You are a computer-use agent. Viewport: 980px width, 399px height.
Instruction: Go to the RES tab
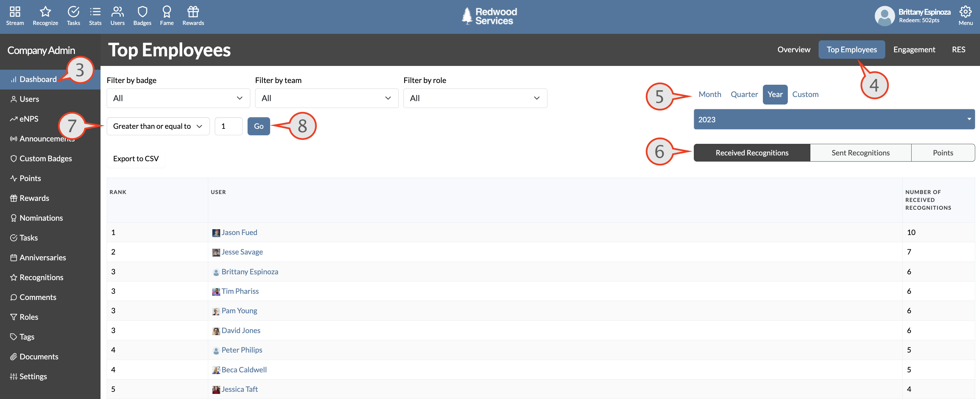click(x=958, y=50)
